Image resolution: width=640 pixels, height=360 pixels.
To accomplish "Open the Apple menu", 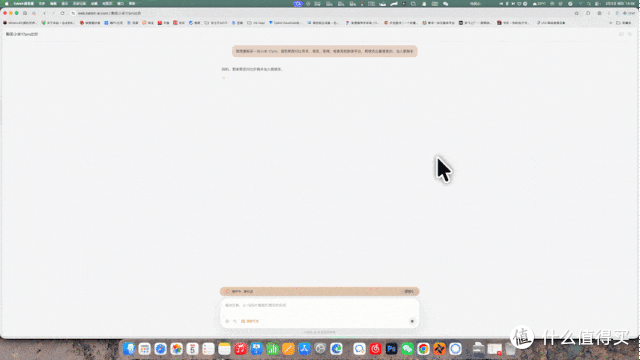I will (x=6, y=3).
